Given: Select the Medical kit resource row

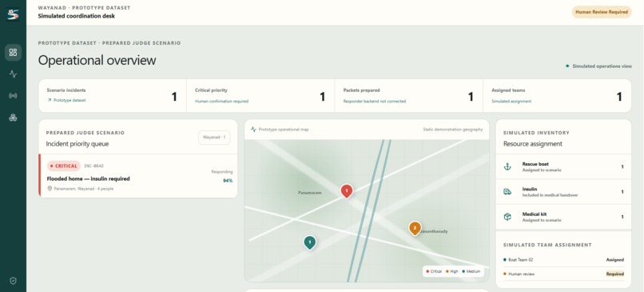Looking at the screenshot, I should pos(563,217).
